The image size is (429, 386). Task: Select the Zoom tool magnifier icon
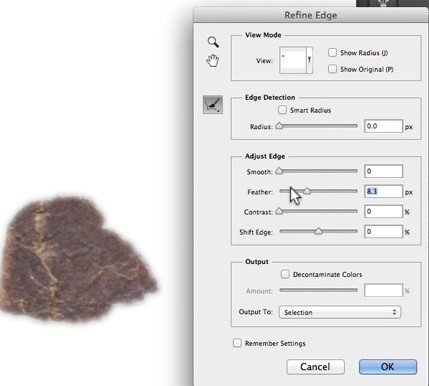click(213, 42)
